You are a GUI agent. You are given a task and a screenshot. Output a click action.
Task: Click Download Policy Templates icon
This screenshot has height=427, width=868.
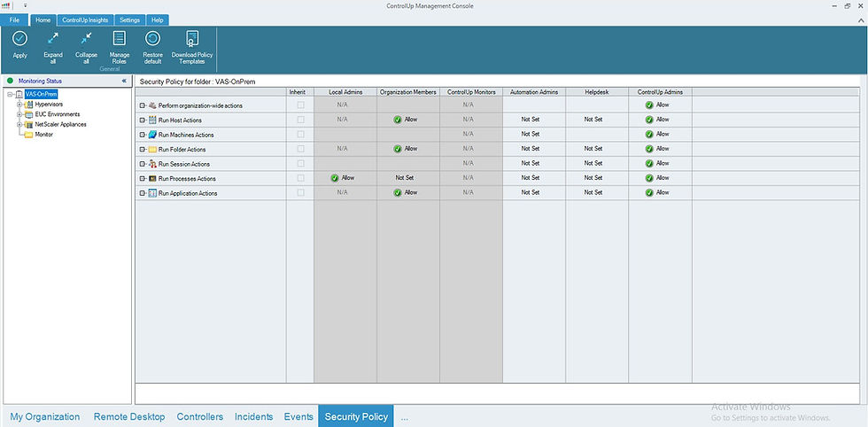point(192,38)
